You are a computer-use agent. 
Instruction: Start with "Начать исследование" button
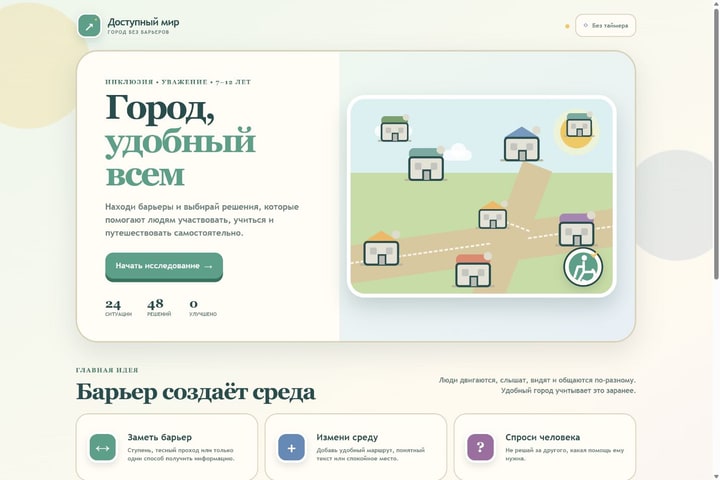pos(164,266)
